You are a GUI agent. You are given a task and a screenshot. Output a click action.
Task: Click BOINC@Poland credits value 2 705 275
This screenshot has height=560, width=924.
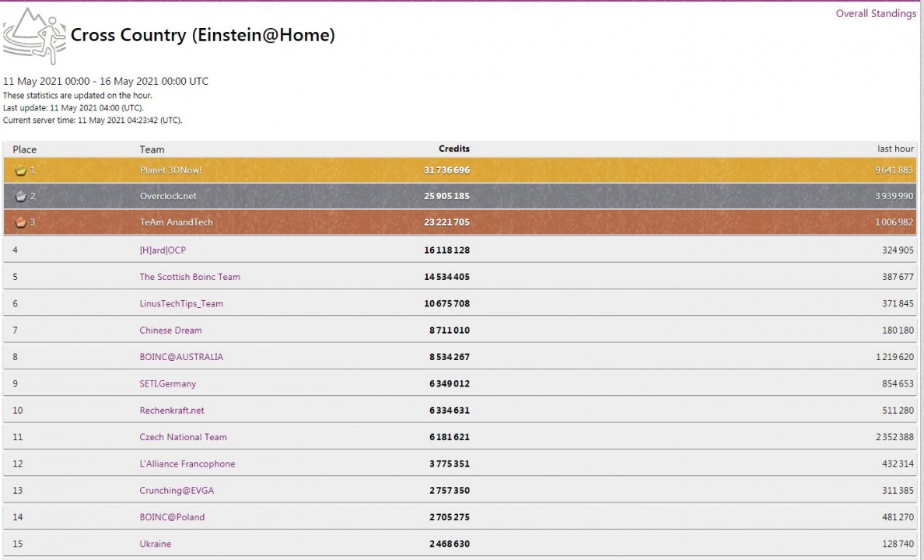point(450,517)
